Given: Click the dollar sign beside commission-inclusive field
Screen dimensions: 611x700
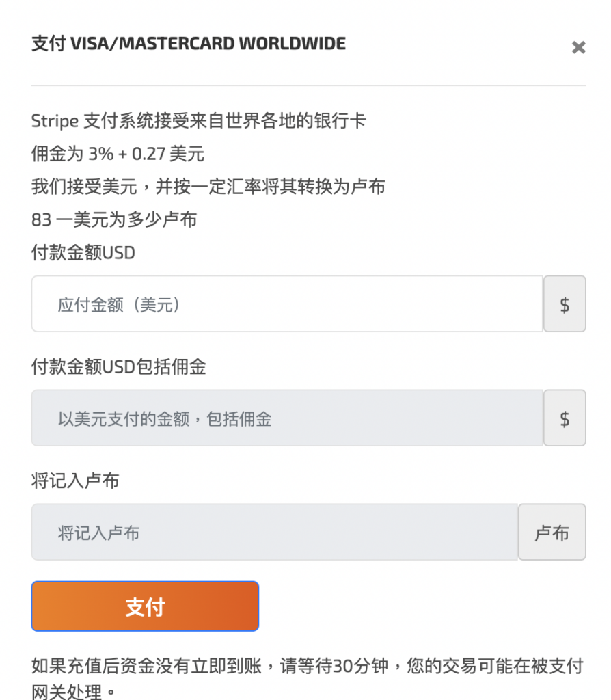Looking at the screenshot, I should pos(565,418).
